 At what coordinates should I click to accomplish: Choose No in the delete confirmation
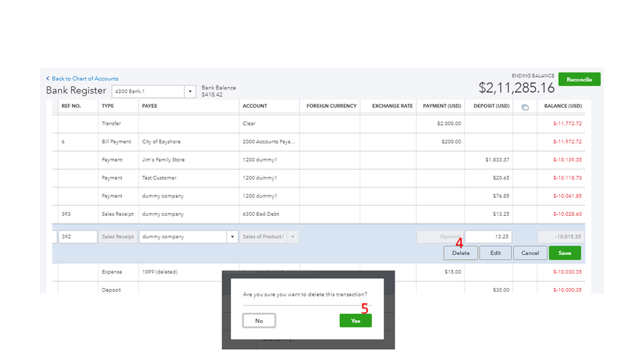click(259, 320)
